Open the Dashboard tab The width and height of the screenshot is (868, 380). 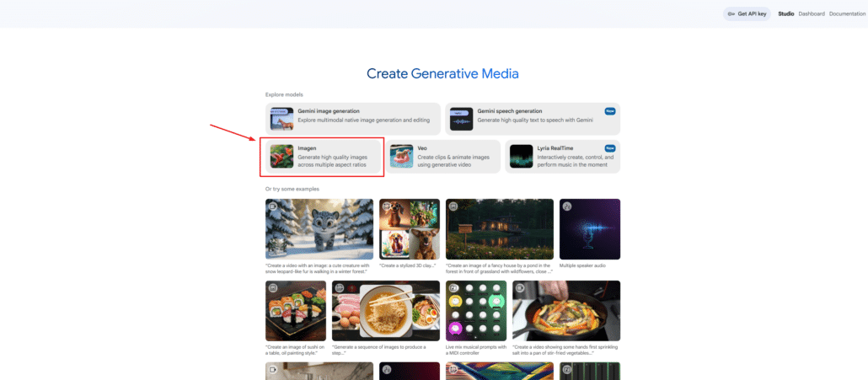click(812, 13)
